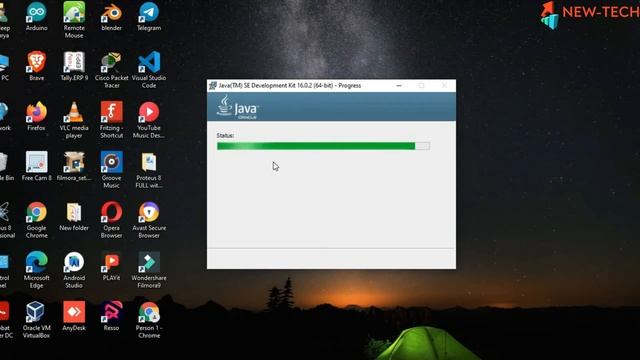Viewport: 640px width, 360px height.
Task: Click the Status: label in installer
Action: [x=225, y=136]
